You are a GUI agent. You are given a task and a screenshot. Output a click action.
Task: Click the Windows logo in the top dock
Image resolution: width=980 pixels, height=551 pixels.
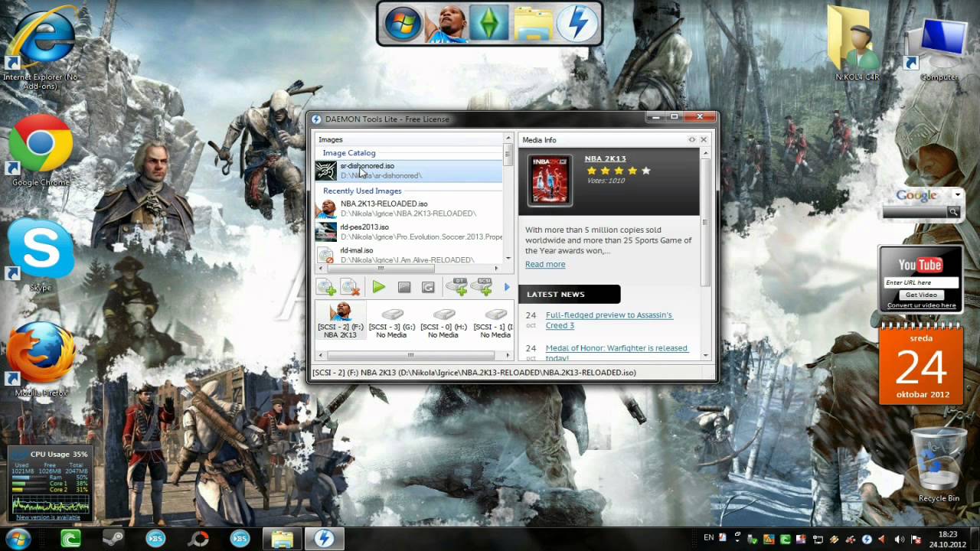coord(403,23)
